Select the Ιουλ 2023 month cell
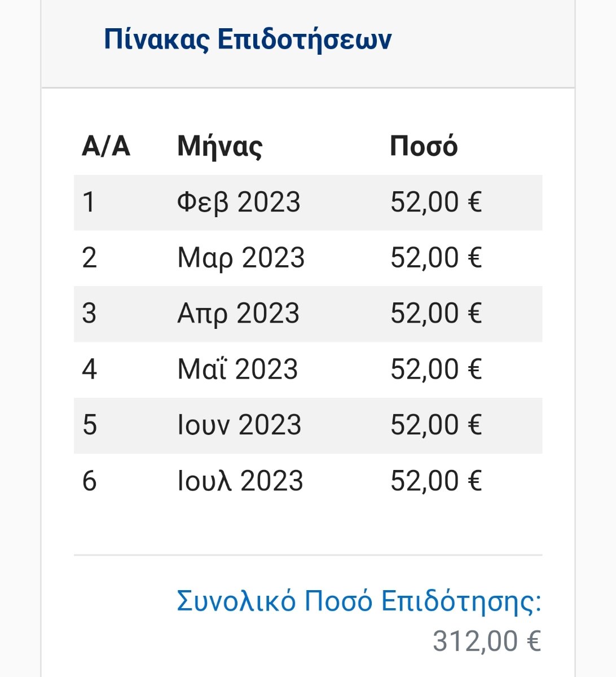 point(240,481)
